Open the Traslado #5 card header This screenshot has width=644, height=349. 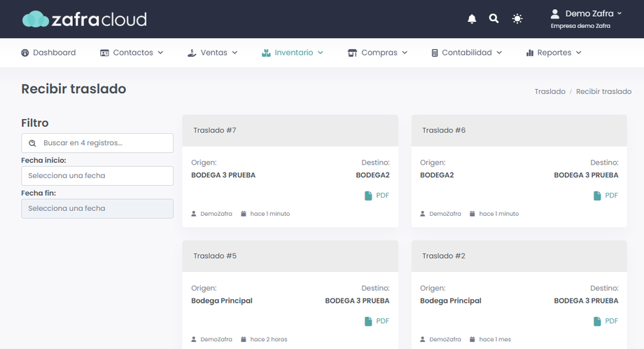point(290,256)
